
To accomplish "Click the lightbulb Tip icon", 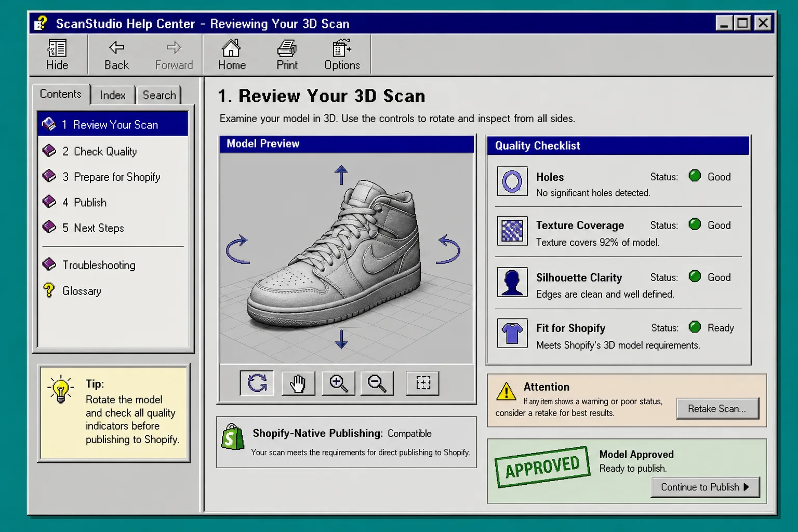I will 61,390.
